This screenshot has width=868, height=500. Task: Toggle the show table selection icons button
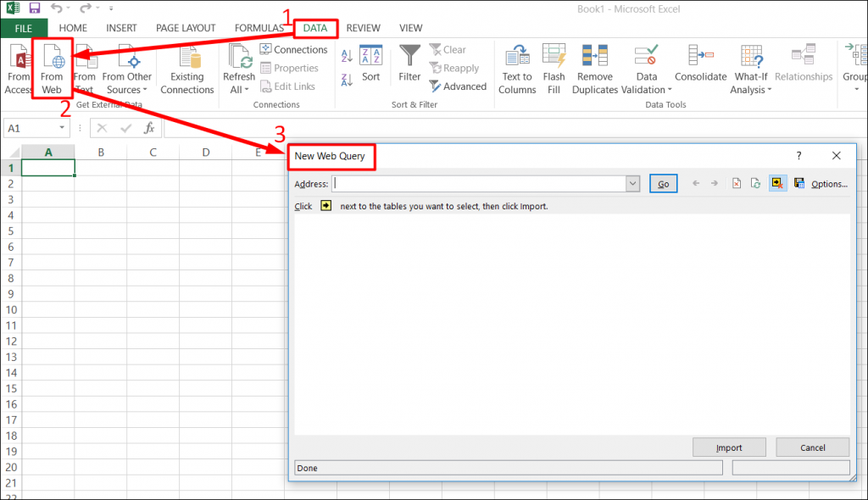pyautogui.click(x=777, y=184)
